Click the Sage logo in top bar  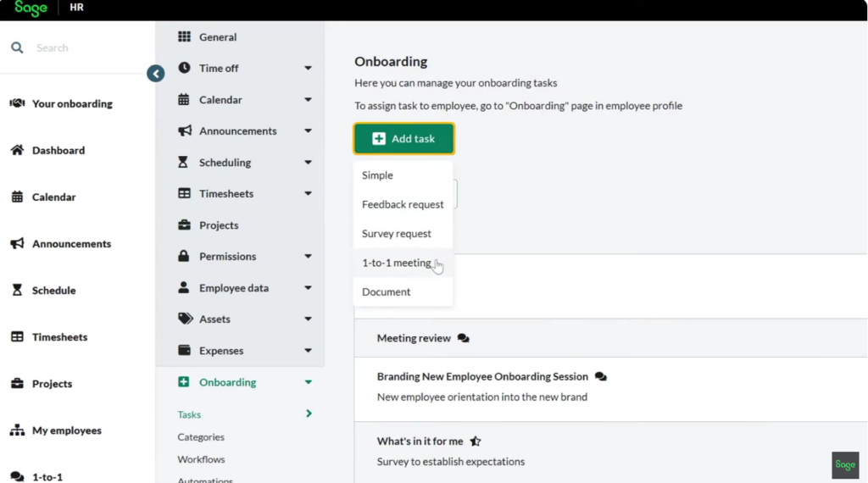(31, 8)
